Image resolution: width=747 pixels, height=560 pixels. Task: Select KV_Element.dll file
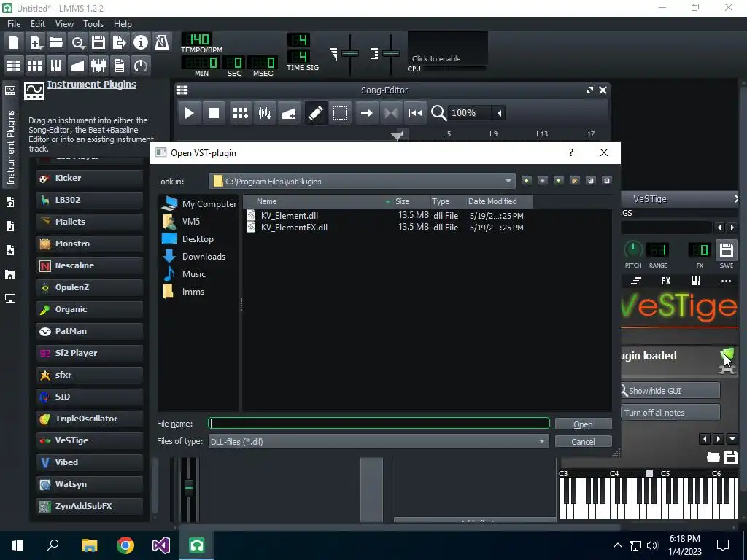click(x=289, y=216)
